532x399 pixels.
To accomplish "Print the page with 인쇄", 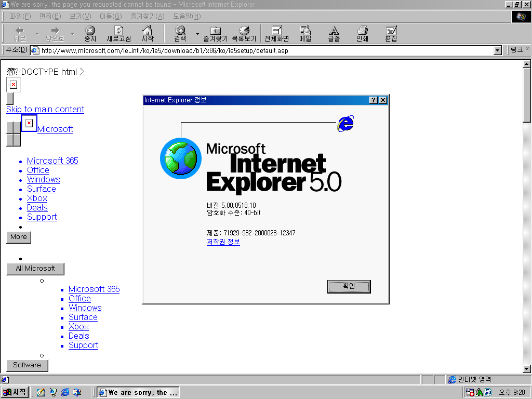I will pos(362,34).
